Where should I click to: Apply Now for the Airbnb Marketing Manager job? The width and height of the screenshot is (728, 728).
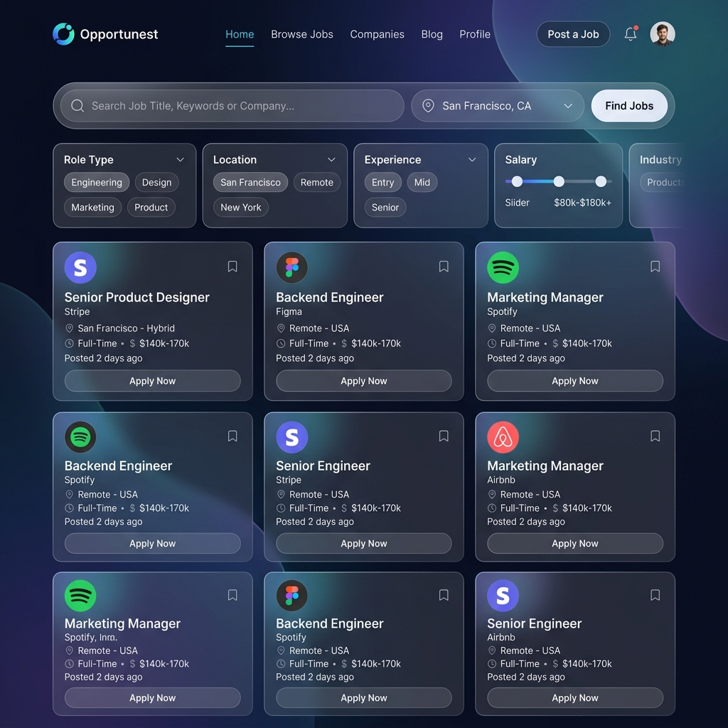pyautogui.click(x=574, y=543)
